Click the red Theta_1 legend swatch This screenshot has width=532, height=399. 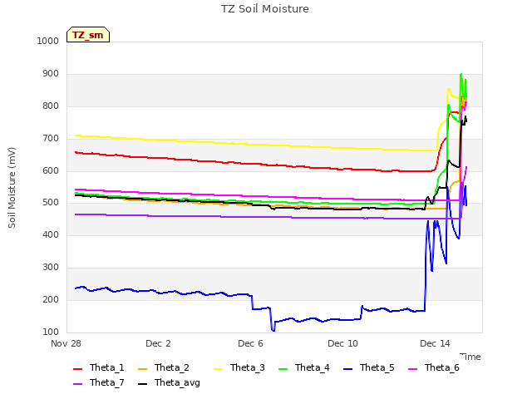click(77, 369)
